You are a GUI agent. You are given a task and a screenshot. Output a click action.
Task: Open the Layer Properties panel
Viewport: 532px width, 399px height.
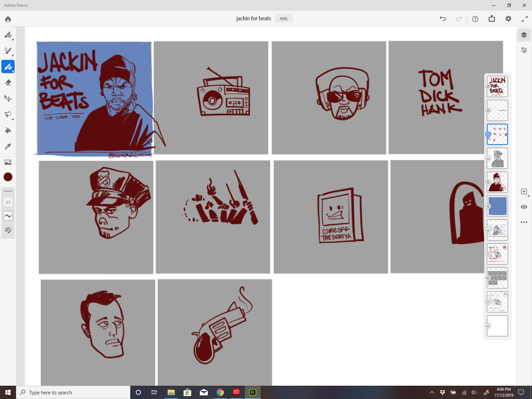(x=524, y=50)
